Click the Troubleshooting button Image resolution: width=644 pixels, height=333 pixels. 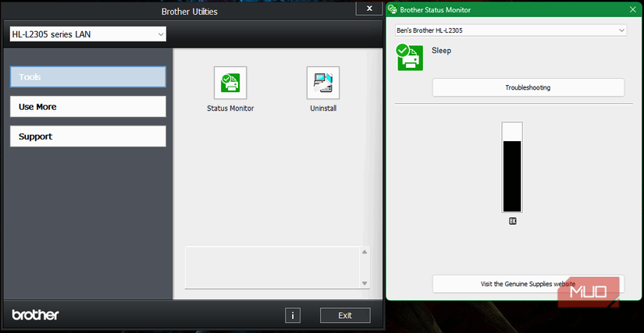click(528, 87)
